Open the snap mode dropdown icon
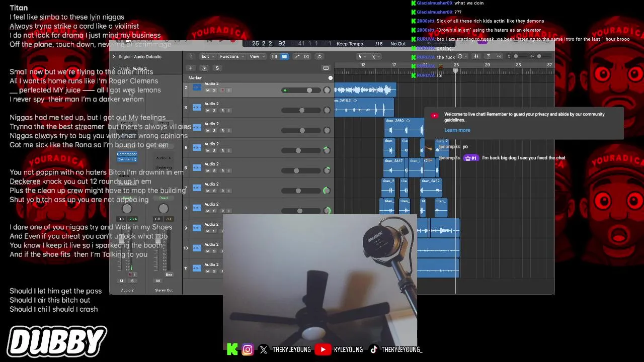 (x=462, y=56)
